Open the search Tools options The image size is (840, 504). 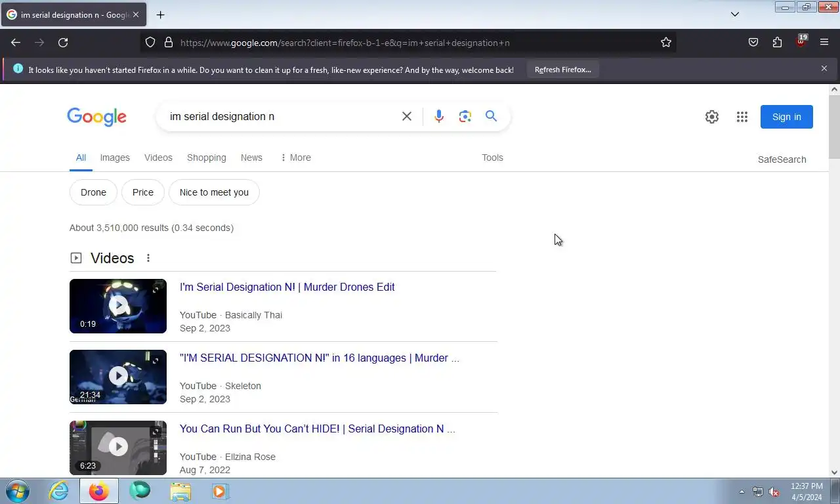click(x=492, y=157)
